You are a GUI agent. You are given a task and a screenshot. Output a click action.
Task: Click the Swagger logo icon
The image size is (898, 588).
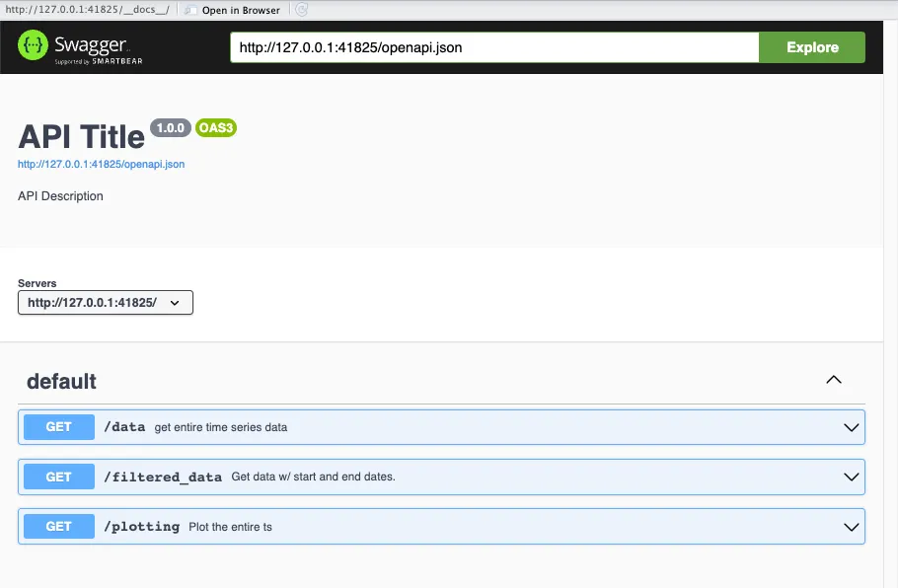click(33, 45)
